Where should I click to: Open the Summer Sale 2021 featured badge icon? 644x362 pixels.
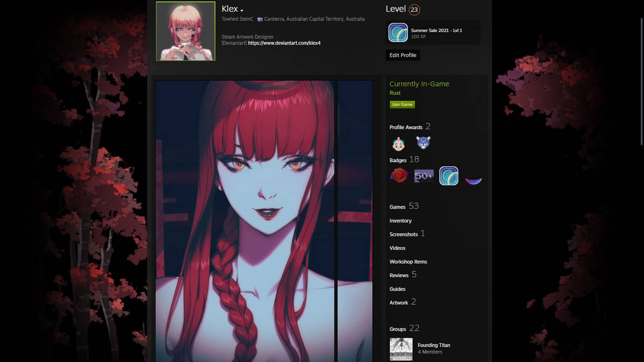[x=398, y=32]
